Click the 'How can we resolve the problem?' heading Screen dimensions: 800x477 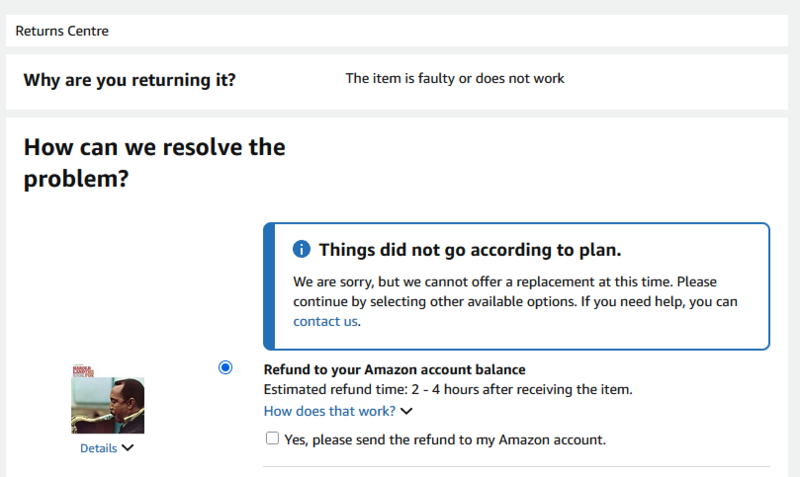click(154, 163)
